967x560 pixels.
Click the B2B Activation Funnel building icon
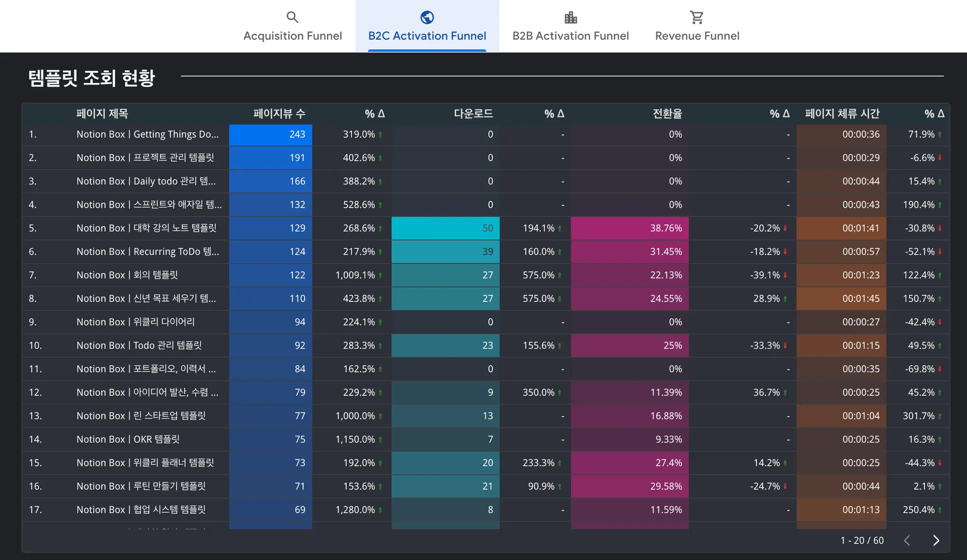[570, 17]
